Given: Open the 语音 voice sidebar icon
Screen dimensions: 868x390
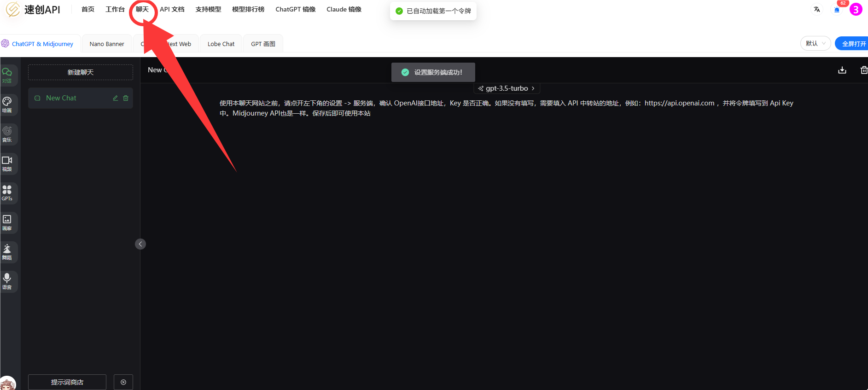Looking at the screenshot, I should [7, 281].
